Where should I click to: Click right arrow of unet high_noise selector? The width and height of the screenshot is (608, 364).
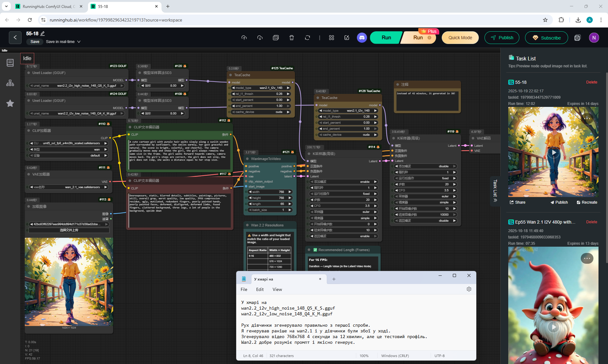[x=122, y=86]
